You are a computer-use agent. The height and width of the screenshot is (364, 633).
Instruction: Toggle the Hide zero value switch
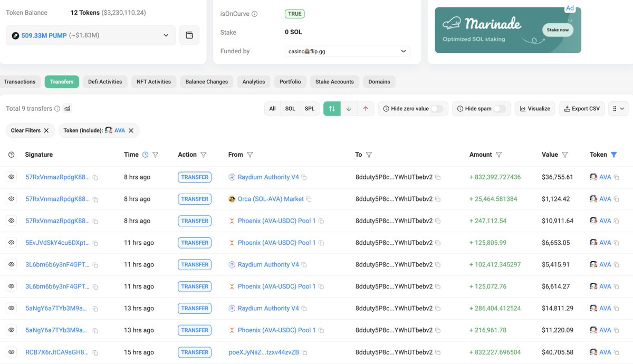437,109
